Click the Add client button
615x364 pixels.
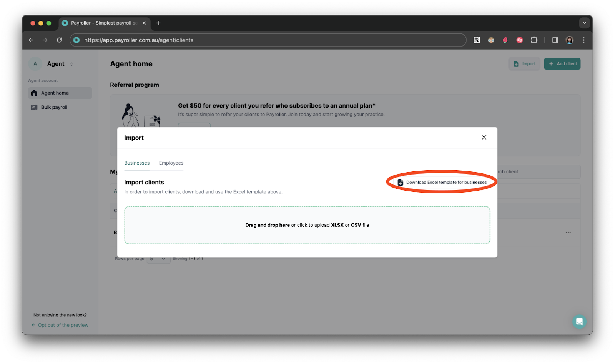tap(562, 64)
